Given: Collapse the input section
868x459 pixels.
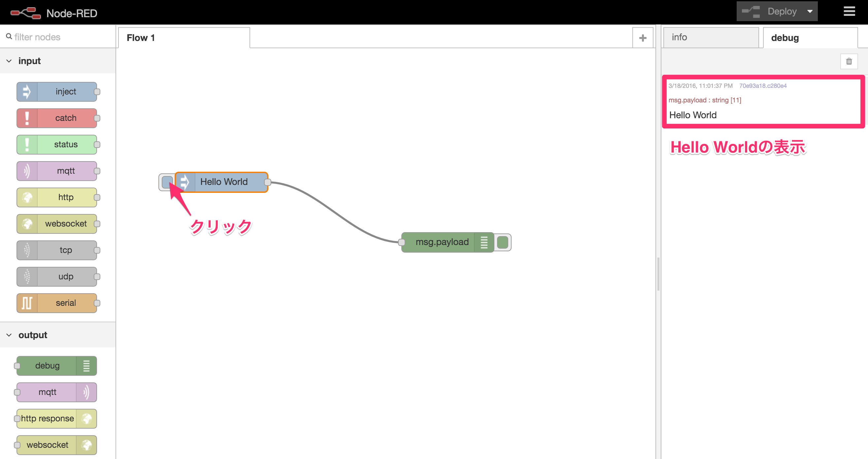Looking at the screenshot, I should tap(9, 61).
